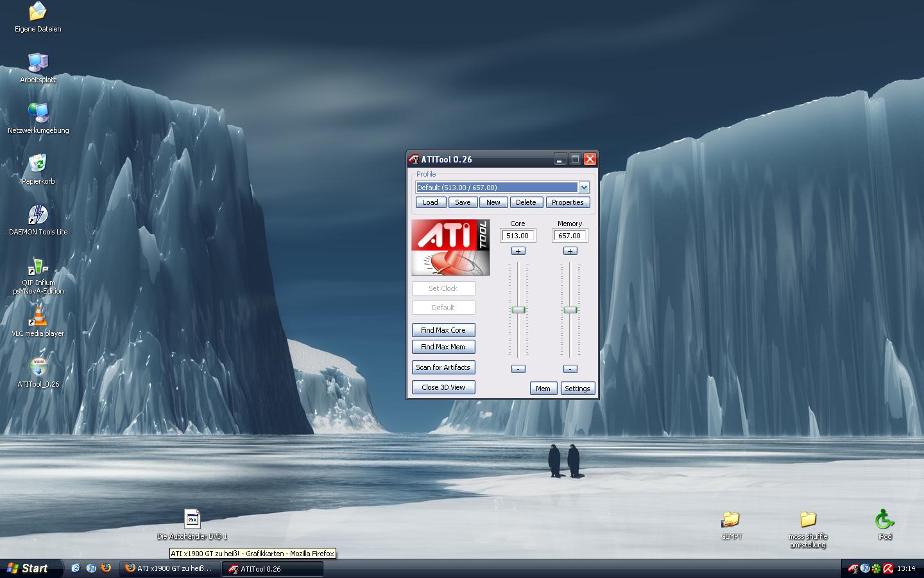Viewport: 924px width, 578px height.
Task: Click the ATITool 0.26 taskbar button
Action: tap(272, 568)
